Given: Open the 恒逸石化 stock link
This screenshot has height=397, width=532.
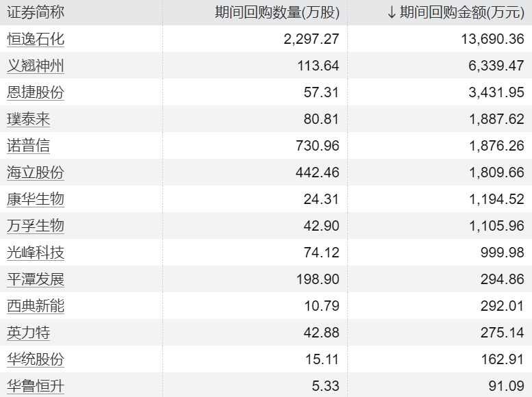Looking at the screenshot, I should [x=36, y=39].
